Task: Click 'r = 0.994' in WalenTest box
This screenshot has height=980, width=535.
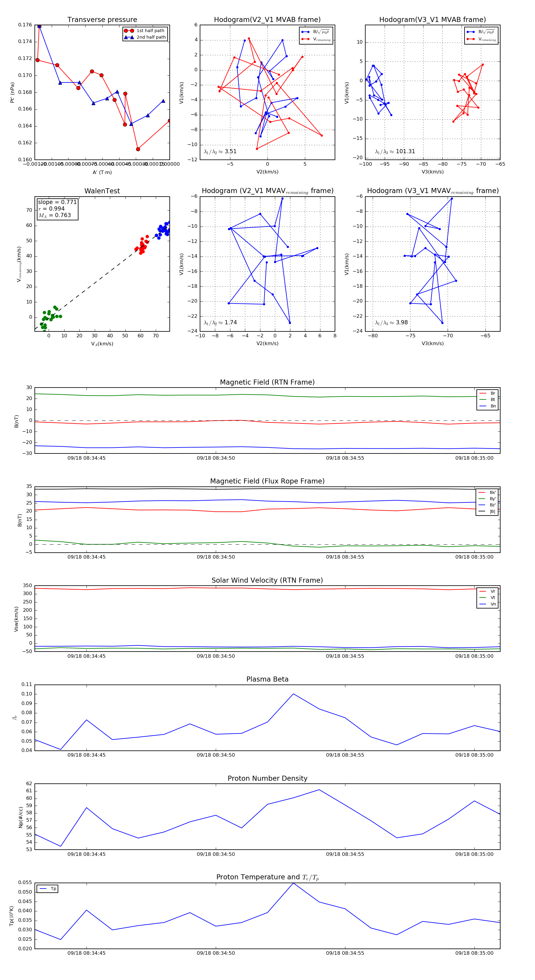Action: pos(51,208)
